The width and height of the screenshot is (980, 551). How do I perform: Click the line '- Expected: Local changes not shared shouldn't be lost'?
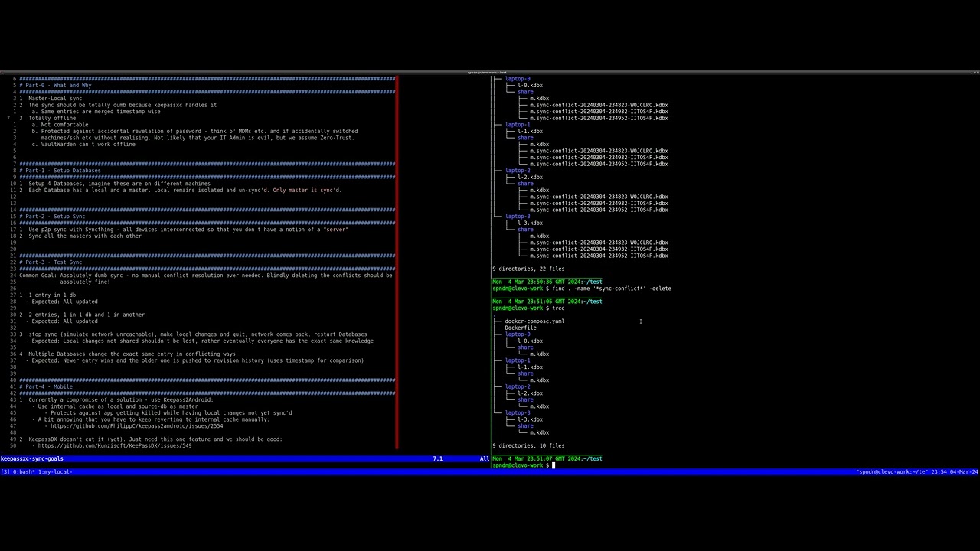point(199,341)
